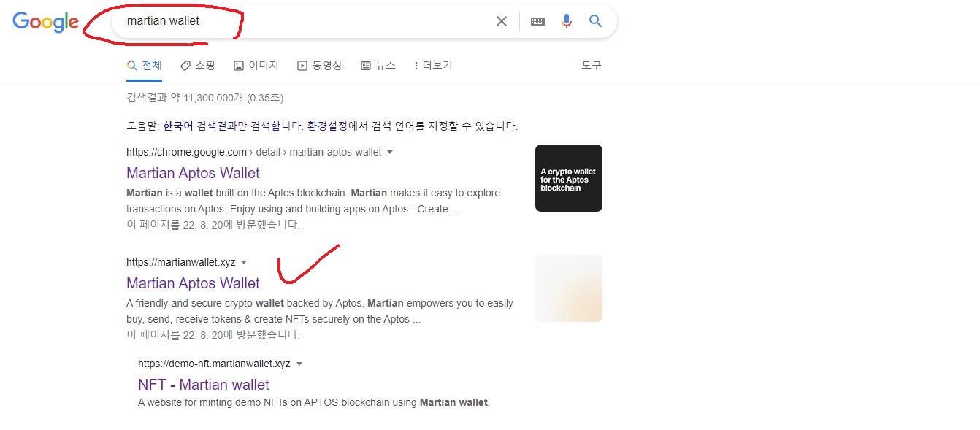The image size is (980, 430).
Task: Click the result count text 검색결과 약 11,300,000개
Action: click(x=205, y=97)
